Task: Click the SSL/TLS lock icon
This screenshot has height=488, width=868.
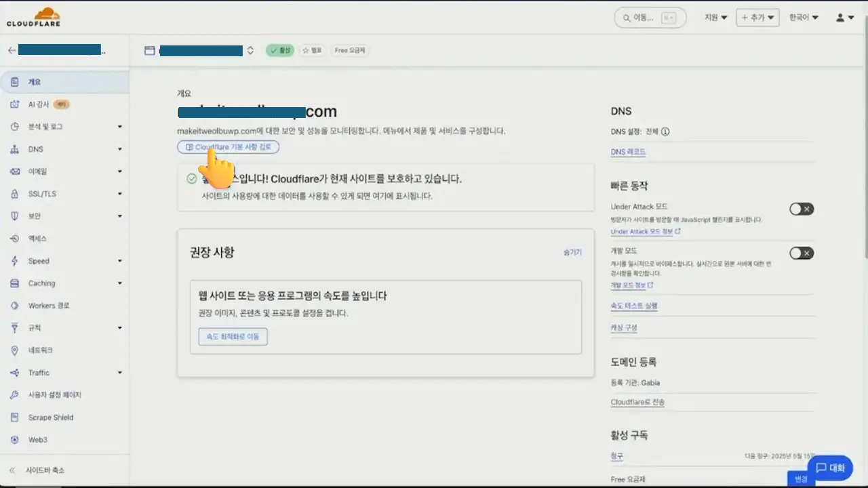Action: [x=14, y=194]
